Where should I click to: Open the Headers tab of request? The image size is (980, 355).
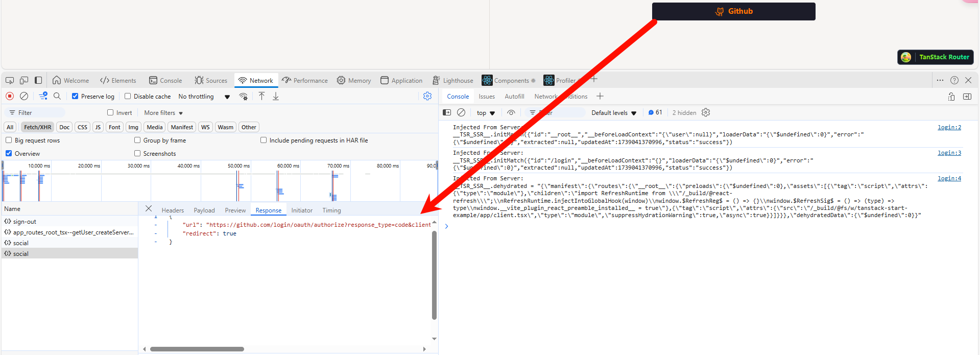(173, 210)
